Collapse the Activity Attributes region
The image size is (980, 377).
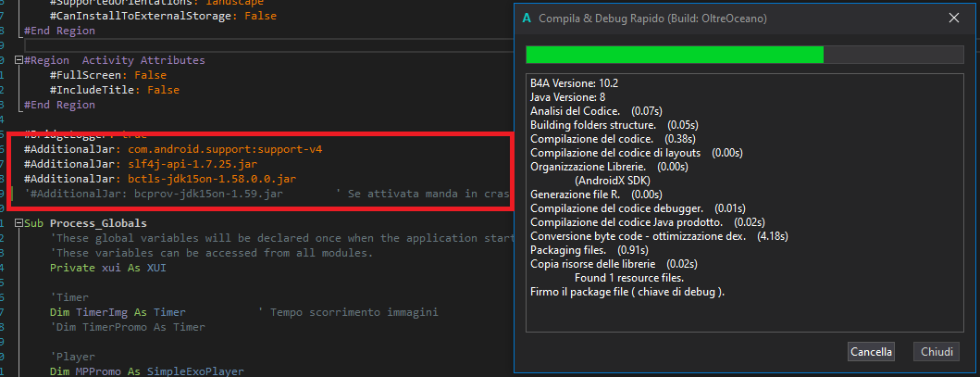point(19,60)
